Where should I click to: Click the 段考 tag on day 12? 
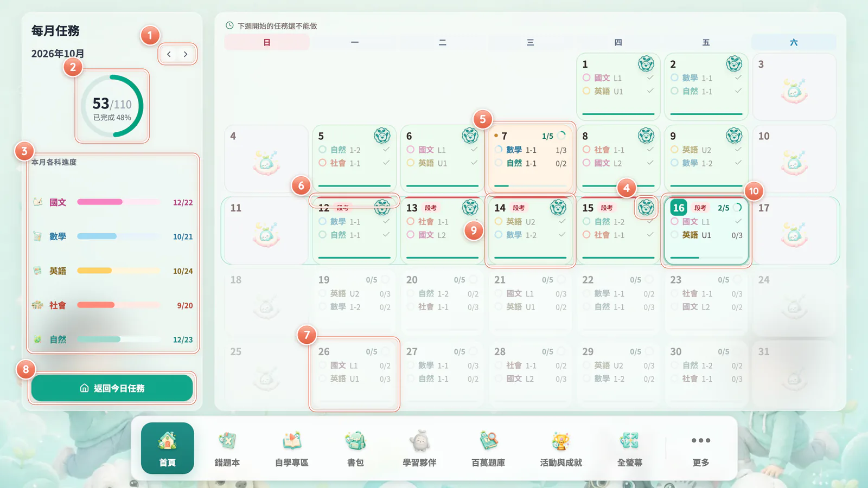tap(343, 208)
